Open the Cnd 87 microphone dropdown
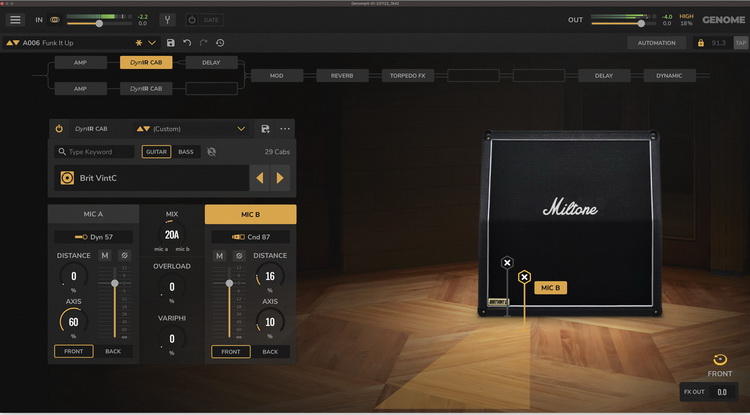Screen dimensions: 750x415 [251, 237]
